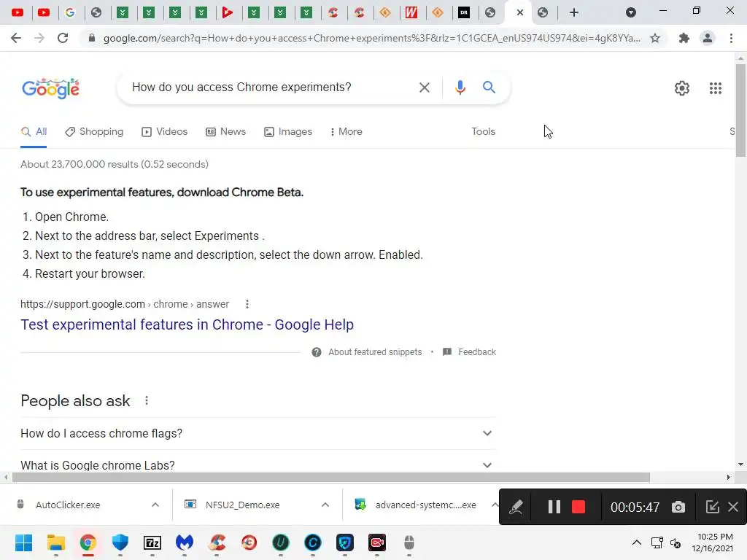Open the Google apps grid
The width and height of the screenshot is (747, 560).
point(715,88)
